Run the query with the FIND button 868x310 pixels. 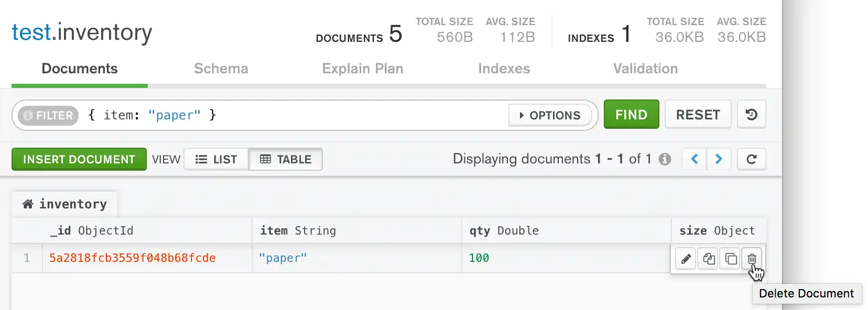(631, 114)
